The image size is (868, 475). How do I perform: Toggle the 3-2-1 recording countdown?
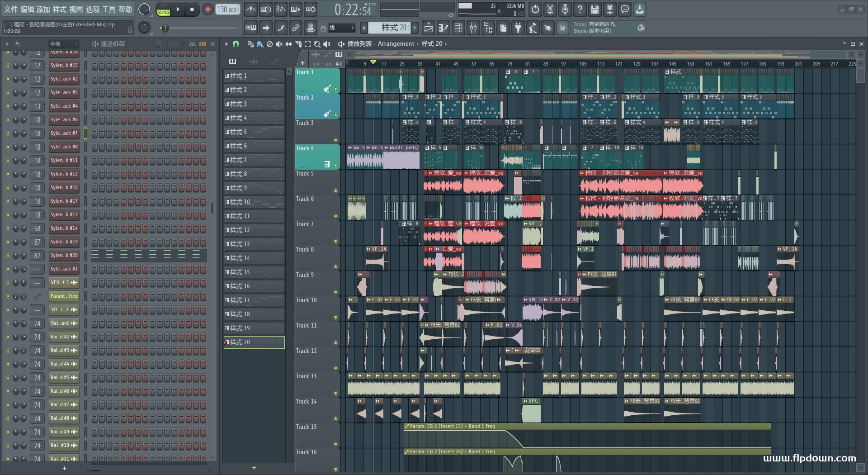(280, 9)
